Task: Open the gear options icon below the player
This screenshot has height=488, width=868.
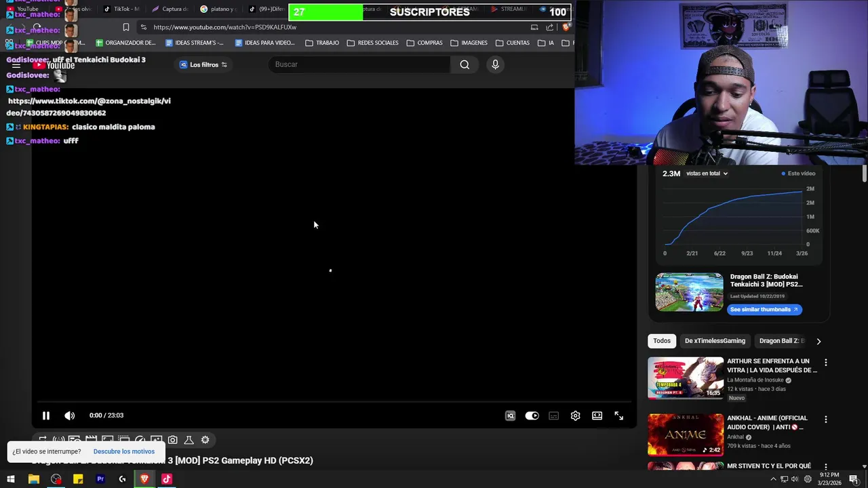Action: coord(205,440)
